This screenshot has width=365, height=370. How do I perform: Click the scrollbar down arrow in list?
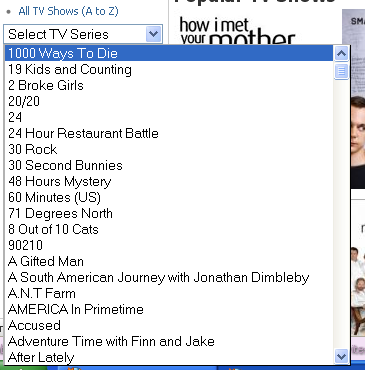(x=341, y=357)
